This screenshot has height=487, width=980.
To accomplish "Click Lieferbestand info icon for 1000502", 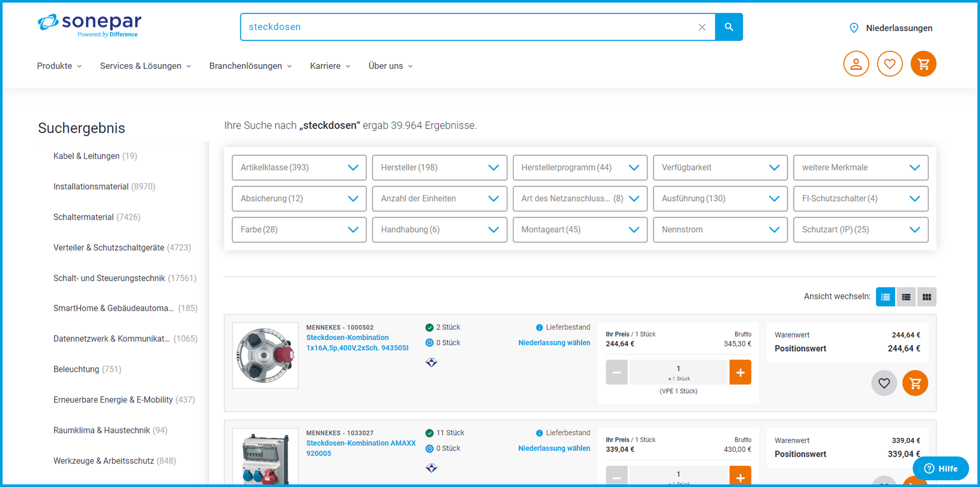I will click(x=539, y=327).
